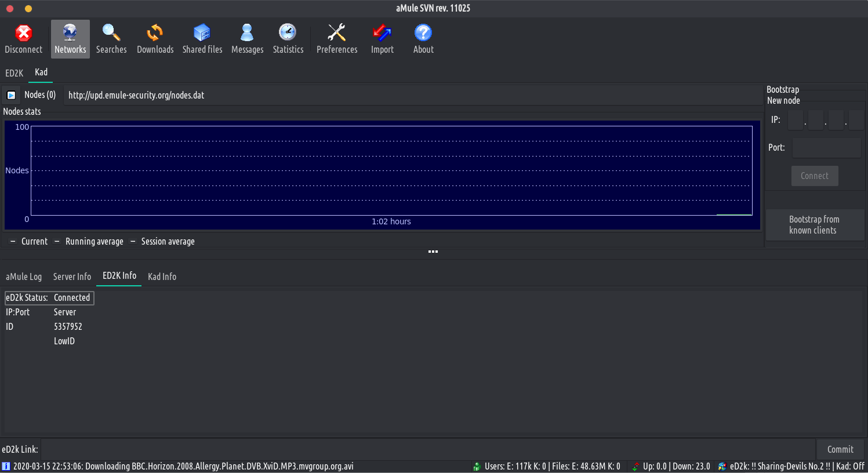This screenshot has height=473, width=868.
Task: Select the ED2K Info tab
Action: click(119, 276)
